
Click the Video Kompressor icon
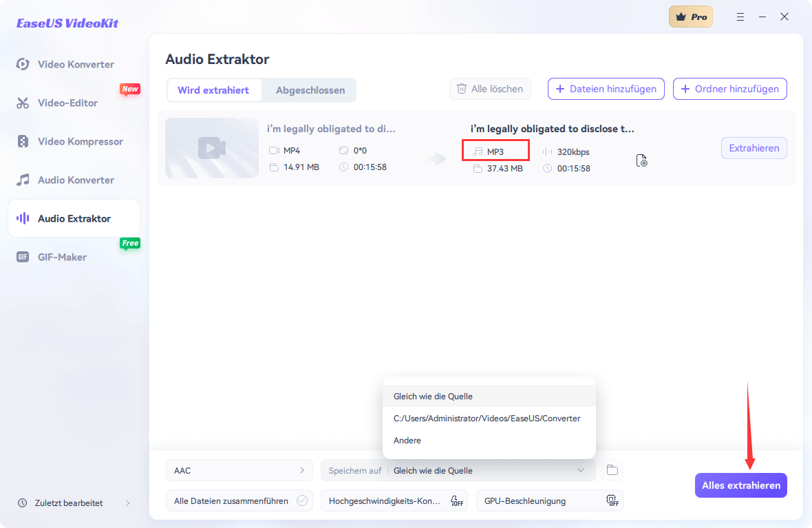[22, 141]
